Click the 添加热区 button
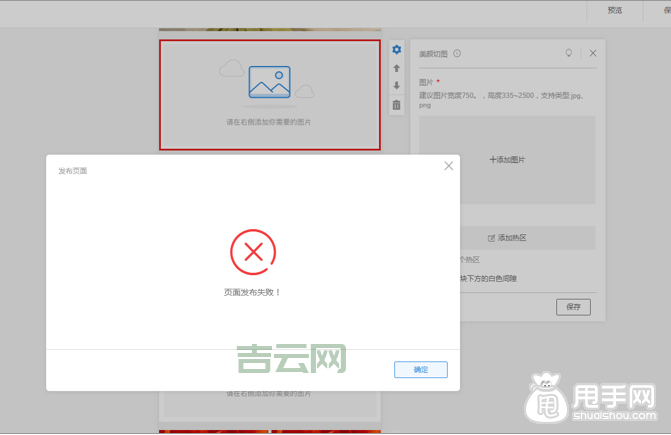The width and height of the screenshot is (671, 435). pos(528,238)
